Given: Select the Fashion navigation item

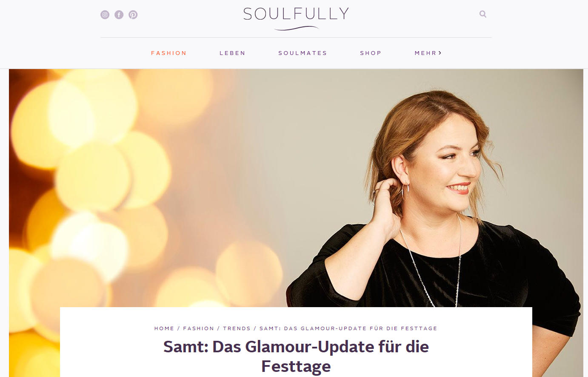Looking at the screenshot, I should coord(169,53).
